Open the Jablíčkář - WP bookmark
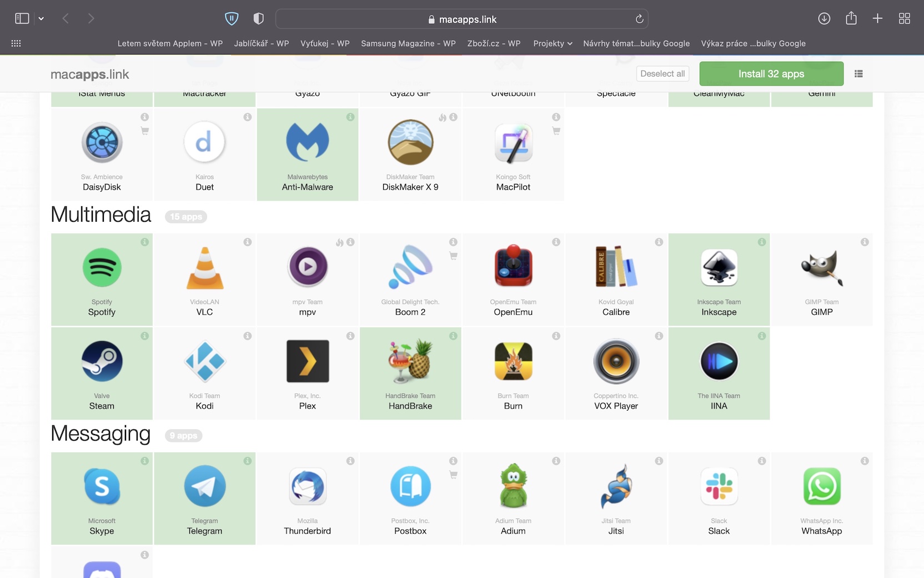Screen dimensions: 924x578 262,43
